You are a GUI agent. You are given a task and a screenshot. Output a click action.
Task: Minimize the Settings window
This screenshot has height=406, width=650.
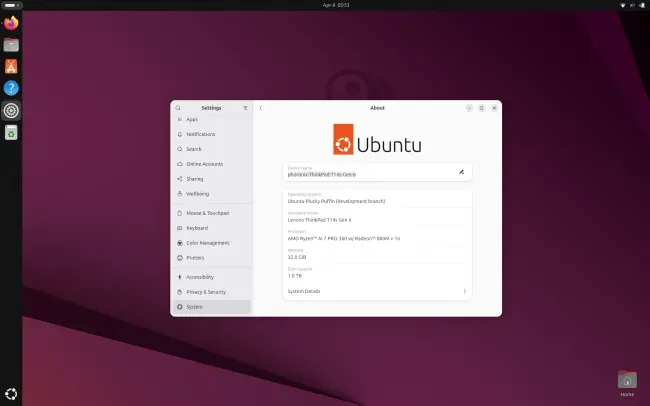(469, 108)
